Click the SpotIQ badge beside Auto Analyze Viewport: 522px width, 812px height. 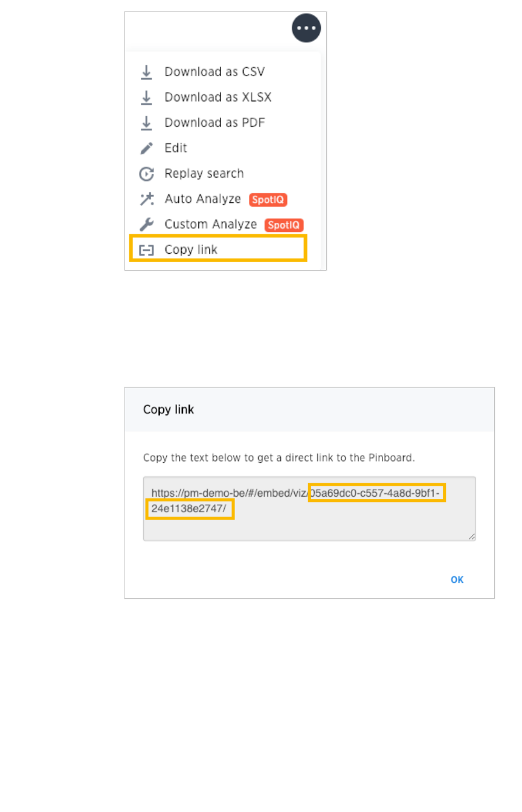(x=267, y=199)
